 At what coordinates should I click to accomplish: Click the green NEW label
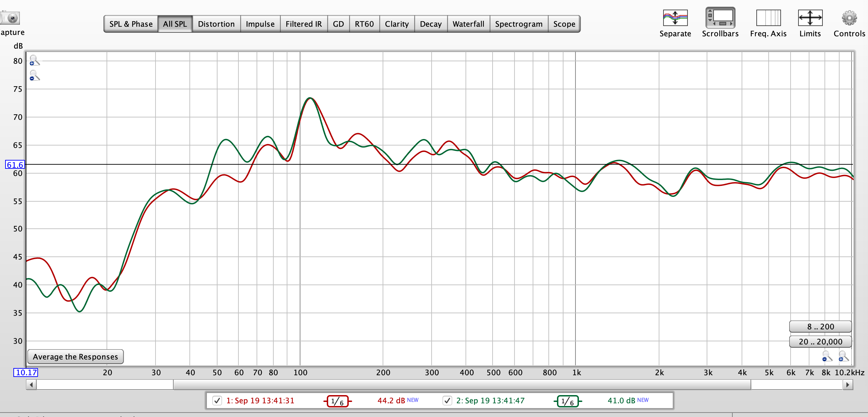[643, 400]
